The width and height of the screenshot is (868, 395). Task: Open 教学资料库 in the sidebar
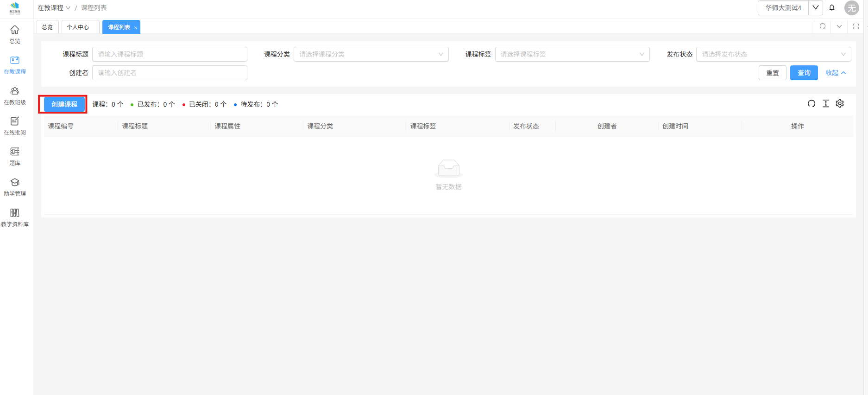click(15, 217)
